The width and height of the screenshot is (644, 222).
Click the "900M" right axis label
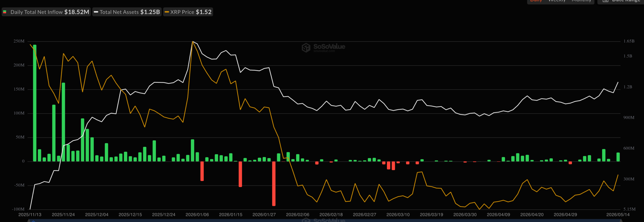click(629, 118)
